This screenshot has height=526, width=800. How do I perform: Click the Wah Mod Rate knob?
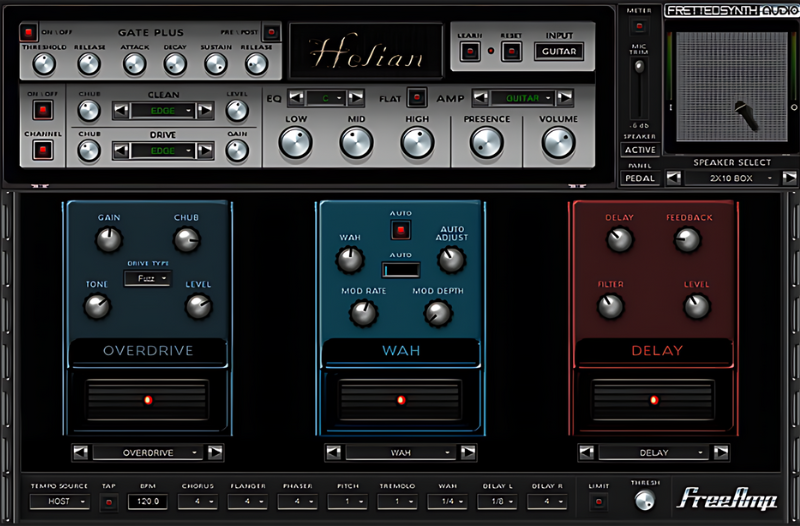pos(363,313)
